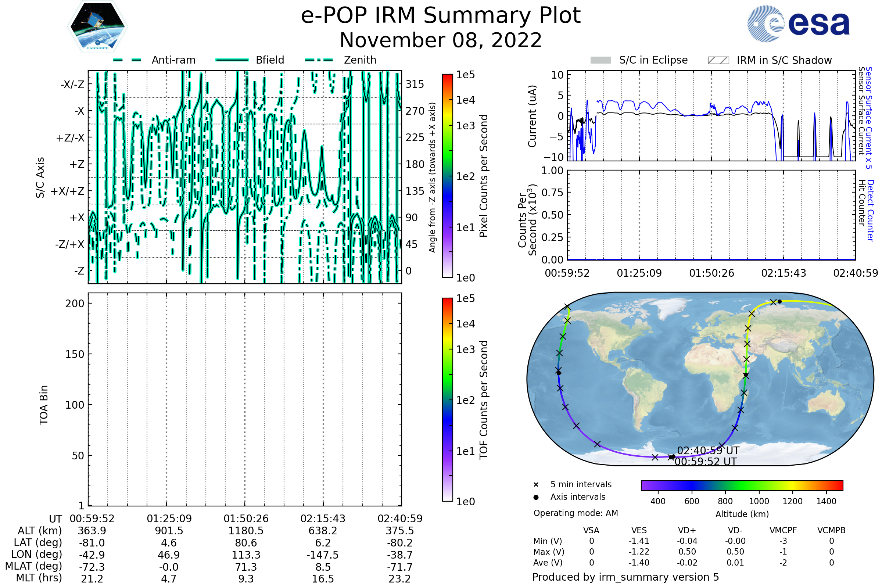Click the Axis intervals black dot marker
This screenshot has height=588, width=882.
pos(536,497)
